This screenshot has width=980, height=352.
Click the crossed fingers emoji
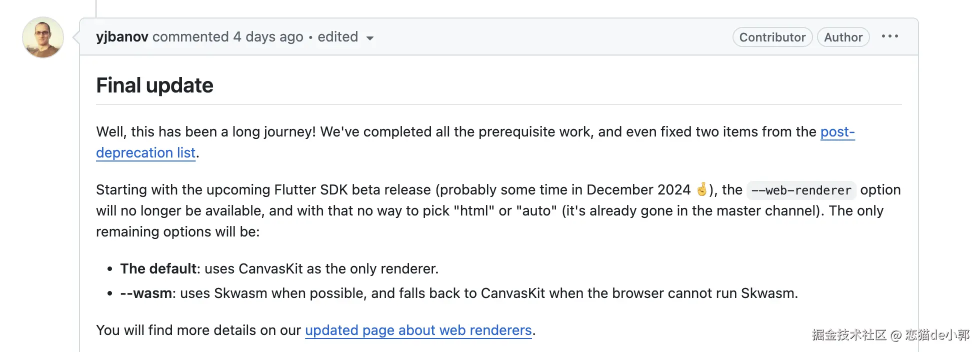(701, 189)
